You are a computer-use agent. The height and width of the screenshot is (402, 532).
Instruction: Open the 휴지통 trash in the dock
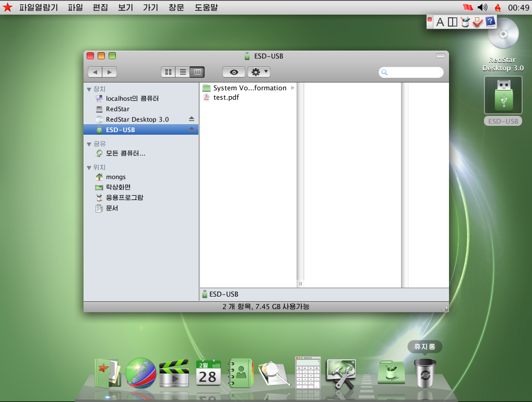coord(425,373)
